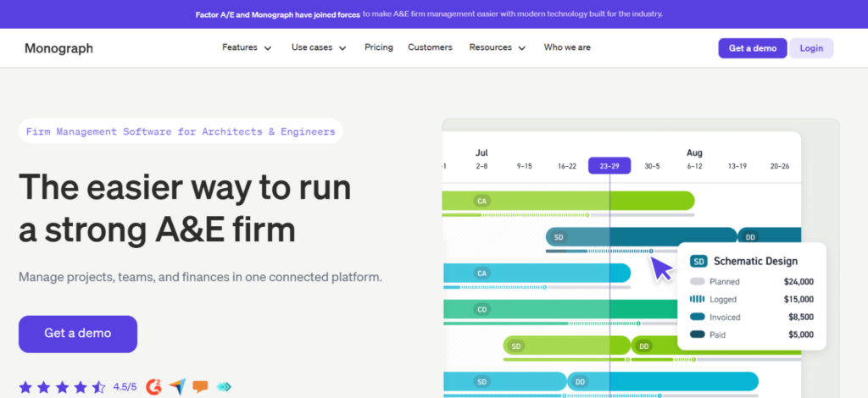Click the purple star rating icons
The height and width of the screenshot is (398, 868).
pos(62,386)
